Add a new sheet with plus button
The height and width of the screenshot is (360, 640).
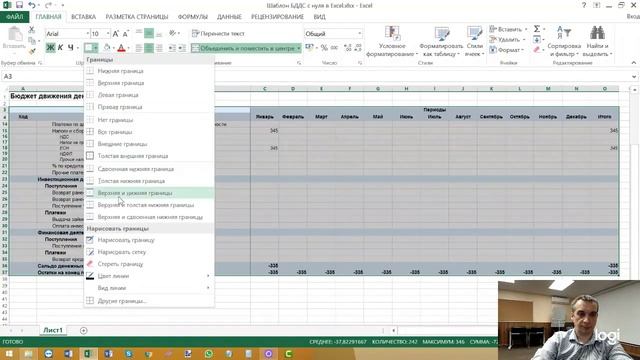[x=84, y=331]
